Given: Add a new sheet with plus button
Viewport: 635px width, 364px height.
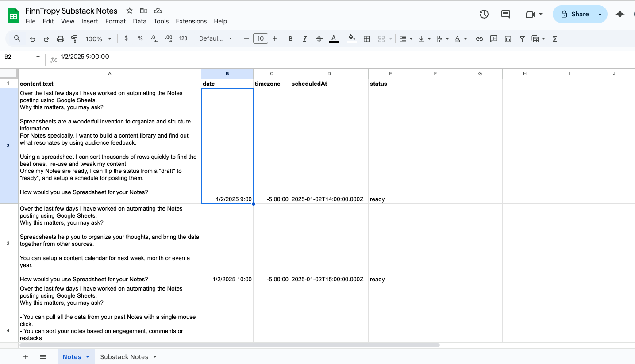Looking at the screenshot, I should 26,357.
